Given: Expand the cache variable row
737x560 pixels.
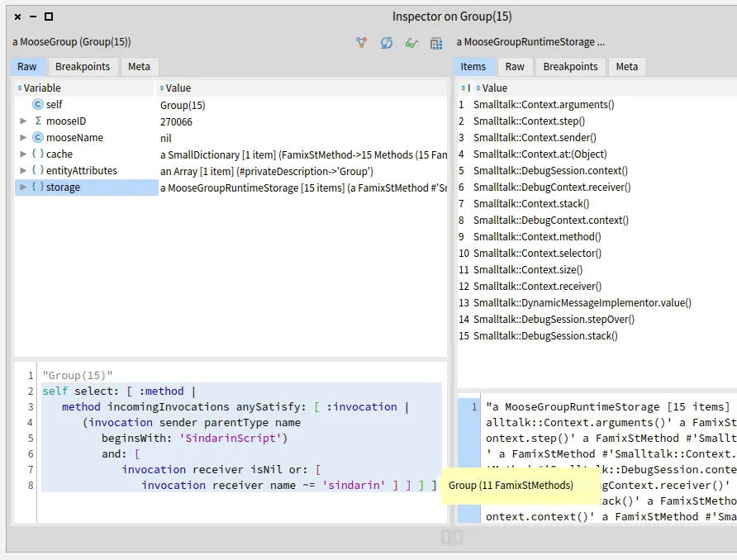Looking at the screenshot, I should point(22,154).
